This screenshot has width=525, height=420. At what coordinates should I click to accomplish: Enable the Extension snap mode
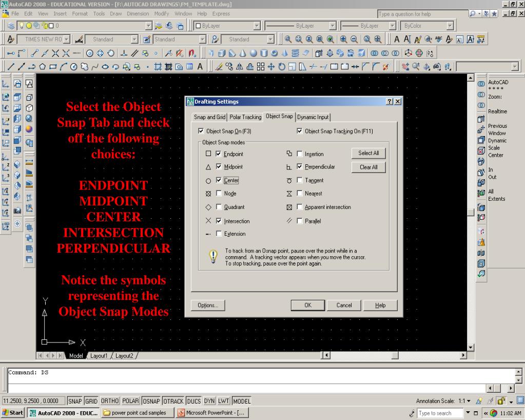[x=219, y=234]
